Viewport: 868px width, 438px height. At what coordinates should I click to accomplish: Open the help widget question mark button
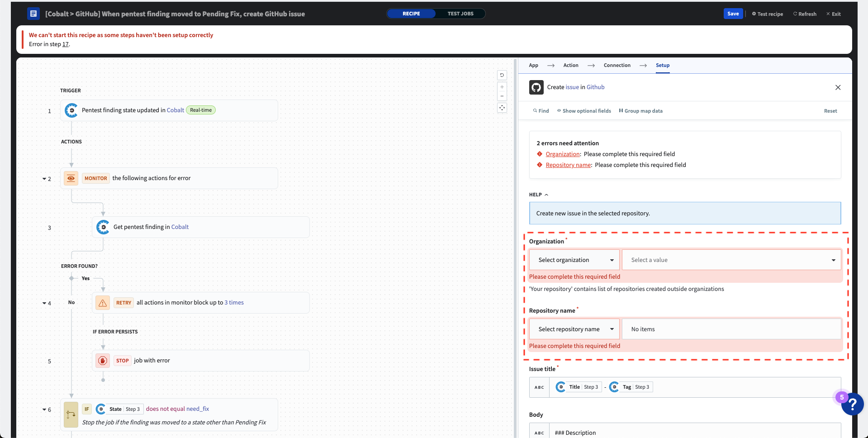pyautogui.click(x=853, y=404)
